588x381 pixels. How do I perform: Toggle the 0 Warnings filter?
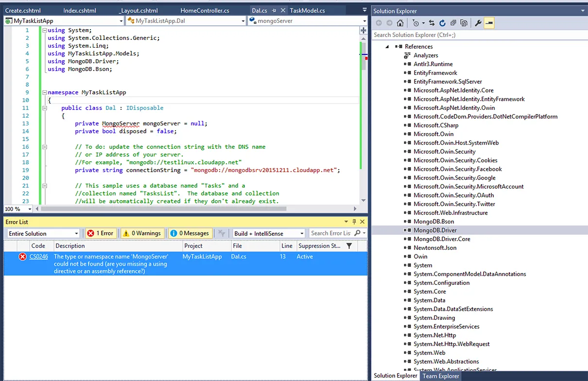(x=141, y=233)
